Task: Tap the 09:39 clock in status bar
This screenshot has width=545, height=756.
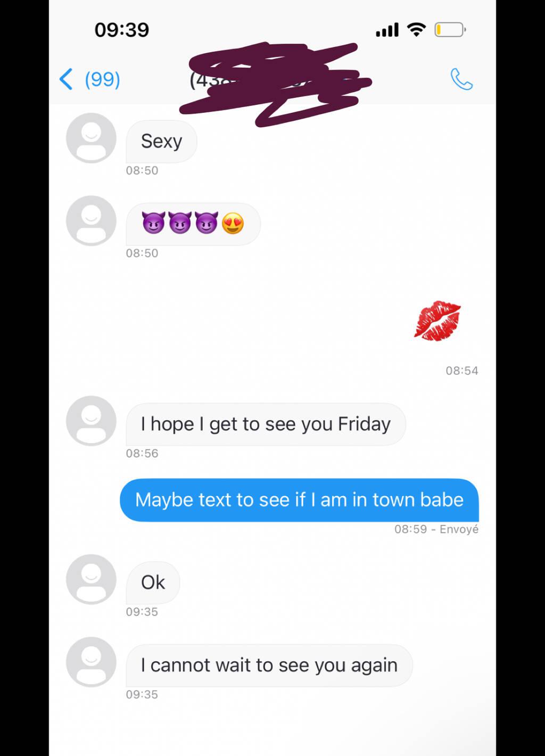Action: point(122,30)
